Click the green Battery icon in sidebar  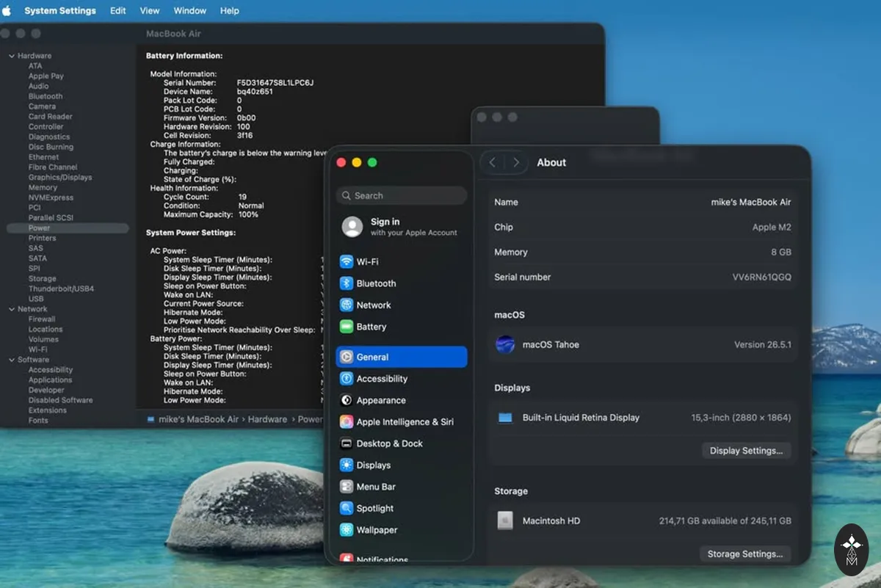347,327
